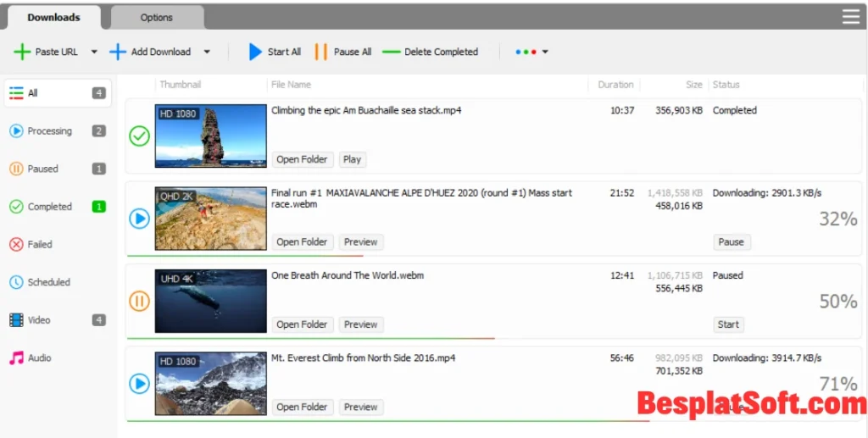
Task: Click the Video count badge showing 4
Action: tap(98, 319)
